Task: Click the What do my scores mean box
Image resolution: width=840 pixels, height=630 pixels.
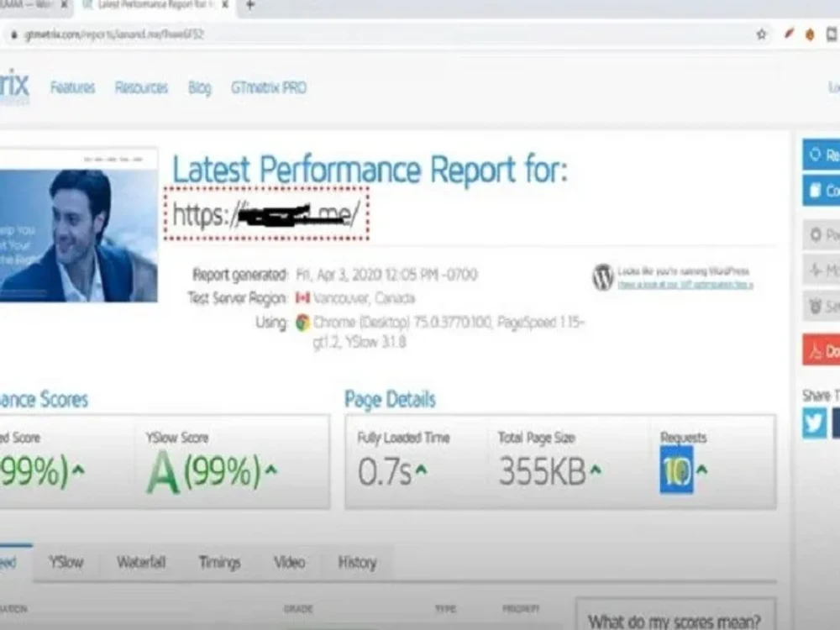Action: [675, 615]
